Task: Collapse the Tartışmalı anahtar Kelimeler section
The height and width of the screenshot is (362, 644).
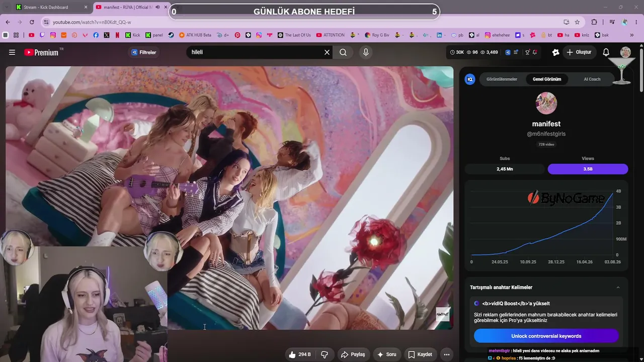Action: (618, 288)
